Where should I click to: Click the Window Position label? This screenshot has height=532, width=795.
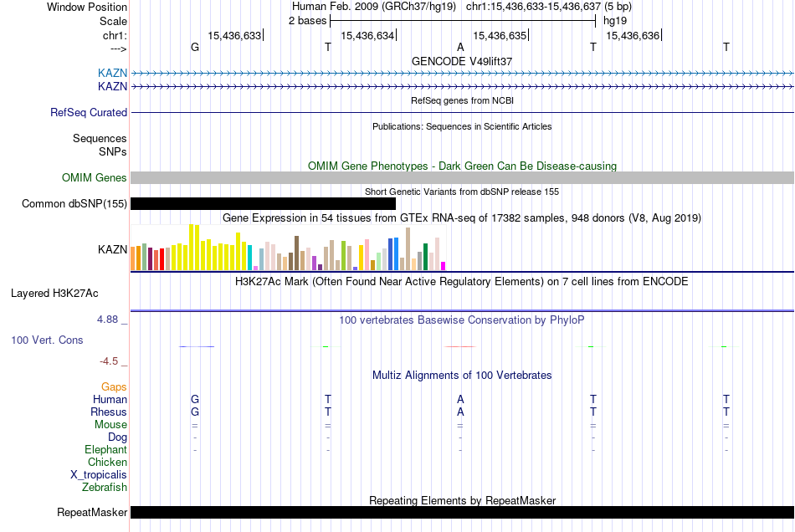pyautogui.click(x=87, y=7)
